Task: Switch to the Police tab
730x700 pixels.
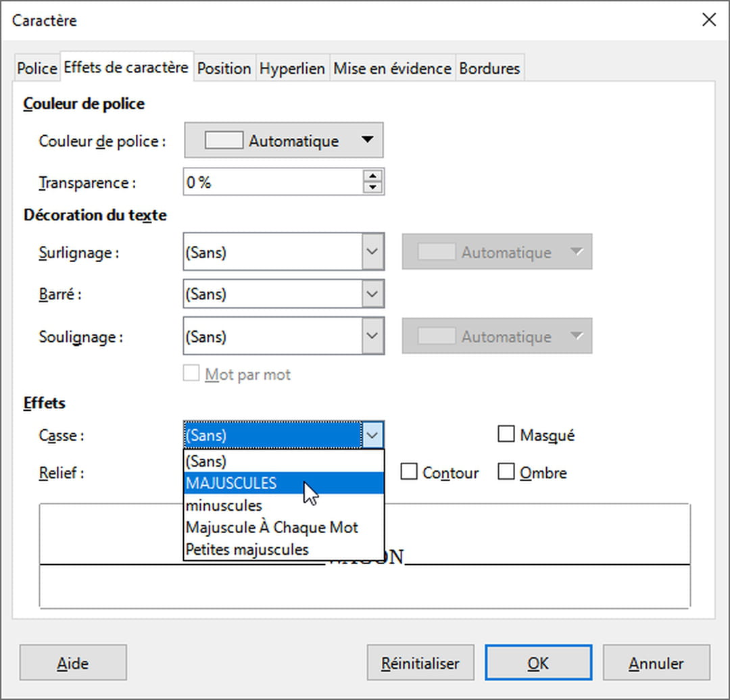Action: coord(37,69)
